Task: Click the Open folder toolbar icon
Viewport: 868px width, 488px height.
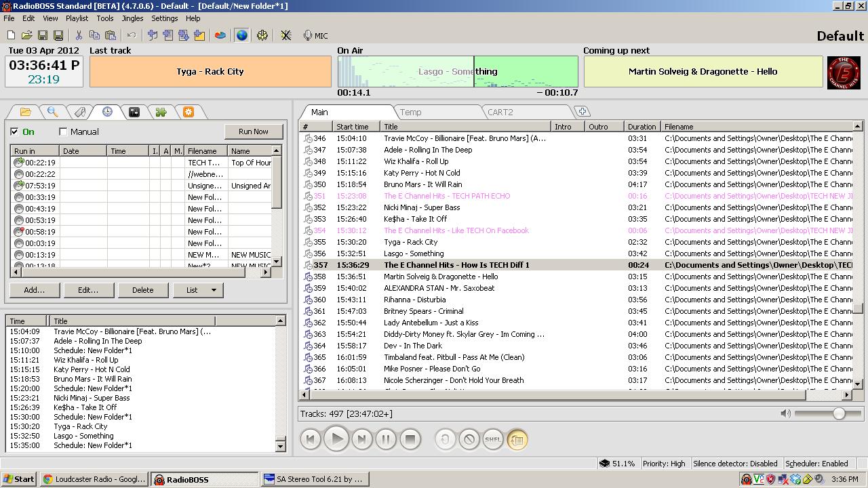Action: 26,35
